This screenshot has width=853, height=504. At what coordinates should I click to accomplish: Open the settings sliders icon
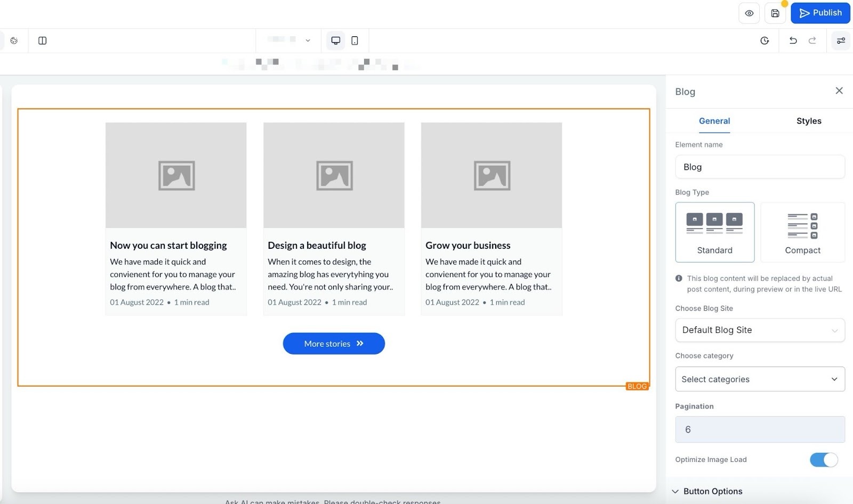(841, 40)
